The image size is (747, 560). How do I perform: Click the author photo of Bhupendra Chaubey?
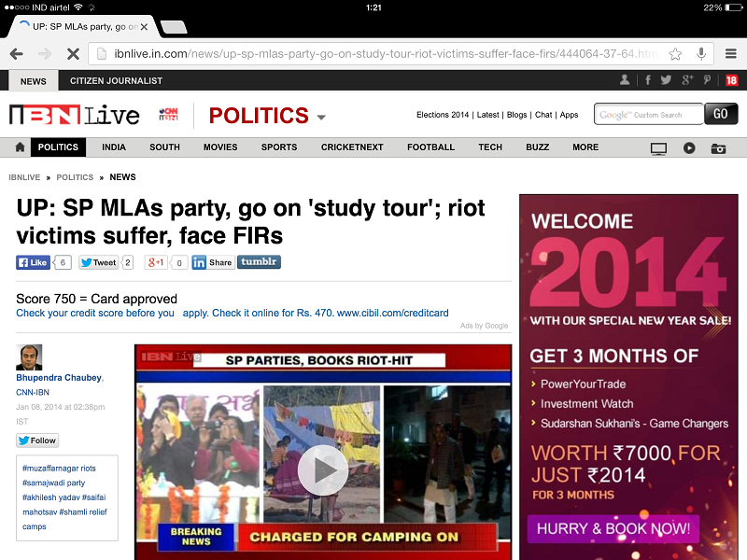(29, 357)
